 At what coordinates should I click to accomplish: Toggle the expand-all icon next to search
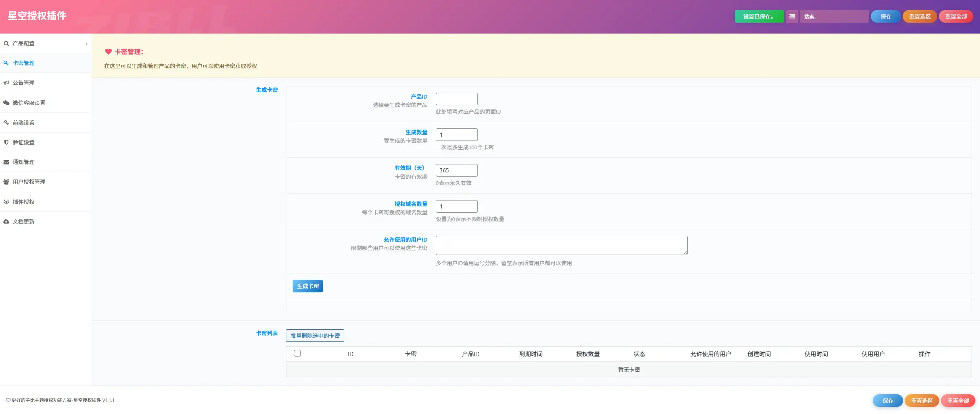click(792, 17)
